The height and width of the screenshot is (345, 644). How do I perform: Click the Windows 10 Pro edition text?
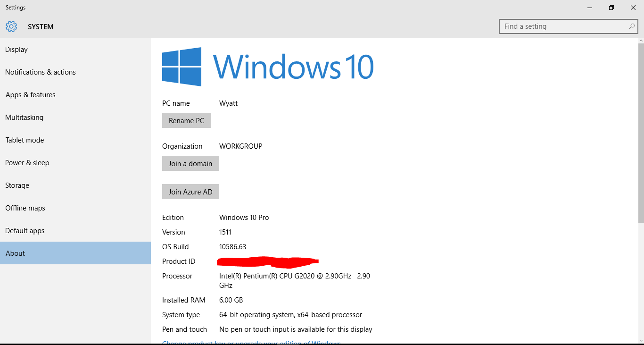pyautogui.click(x=244, y=218)
